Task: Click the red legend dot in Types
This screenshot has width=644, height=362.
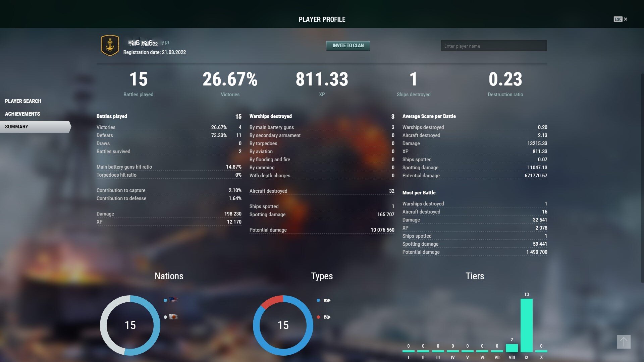Action: click(x=318, y=317)
